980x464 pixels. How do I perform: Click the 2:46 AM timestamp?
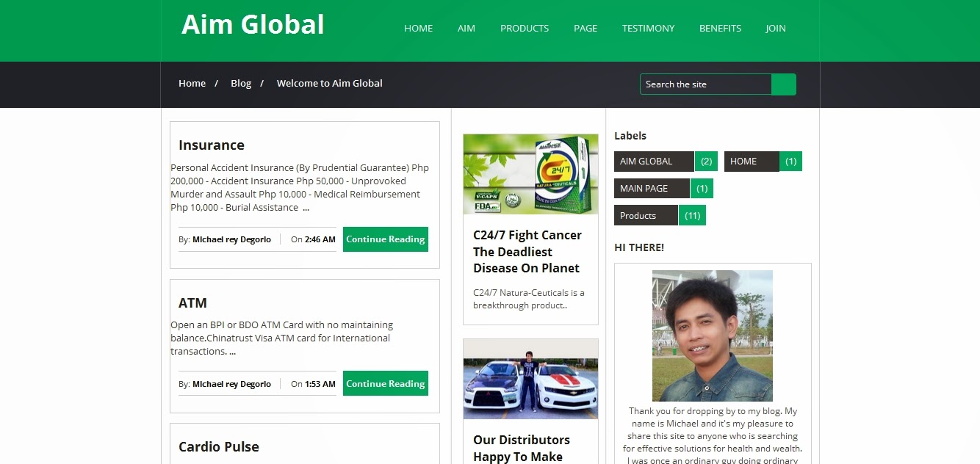point(320,239)
